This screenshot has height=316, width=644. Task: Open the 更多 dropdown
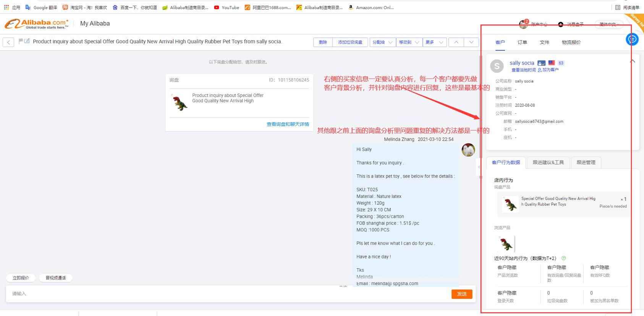coord(435,42)
